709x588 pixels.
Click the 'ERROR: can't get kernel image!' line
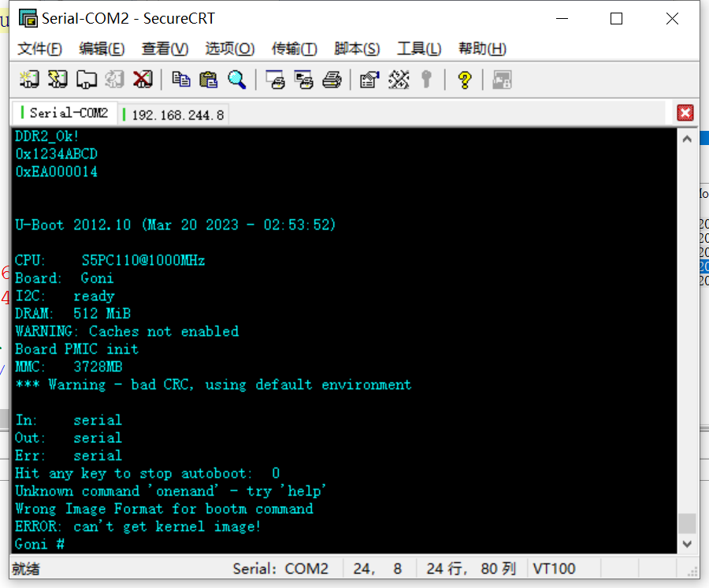tap(138, 527)
